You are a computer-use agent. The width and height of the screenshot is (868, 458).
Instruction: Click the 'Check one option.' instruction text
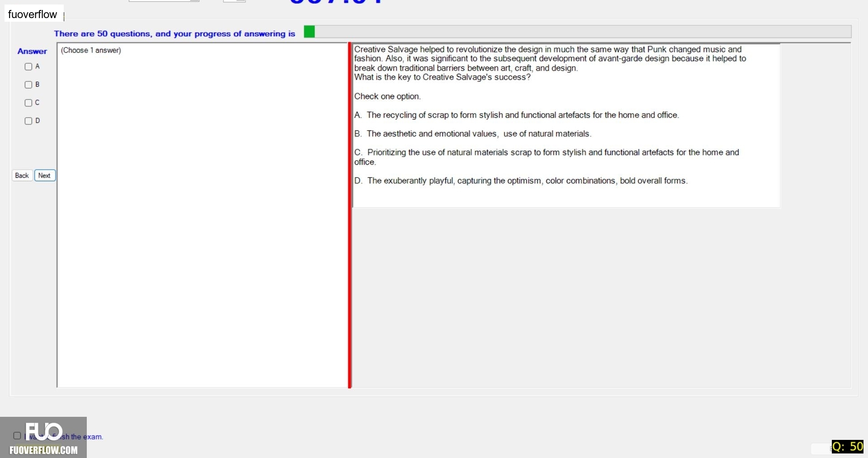387,96
